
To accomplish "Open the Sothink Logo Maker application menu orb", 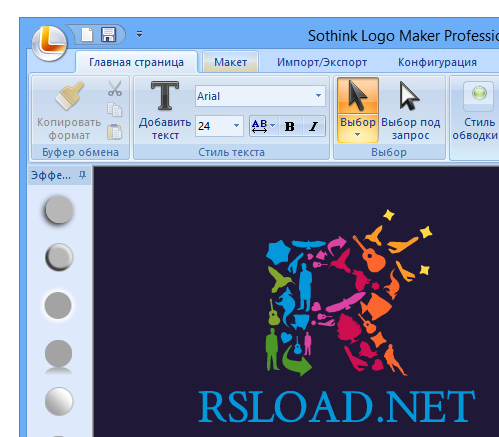I will tap(49, 43).
